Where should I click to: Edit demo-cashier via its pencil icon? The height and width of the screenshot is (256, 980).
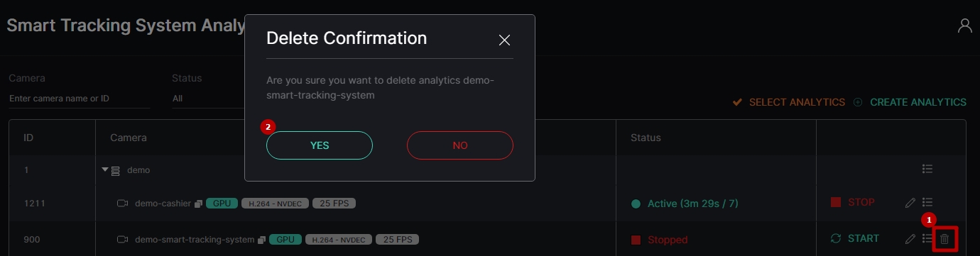pos(910,203)
